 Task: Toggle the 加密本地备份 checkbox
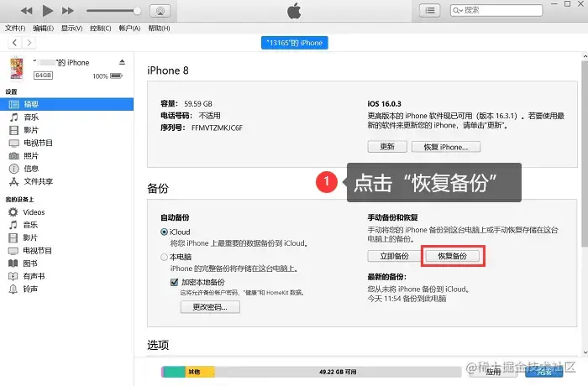175,282
